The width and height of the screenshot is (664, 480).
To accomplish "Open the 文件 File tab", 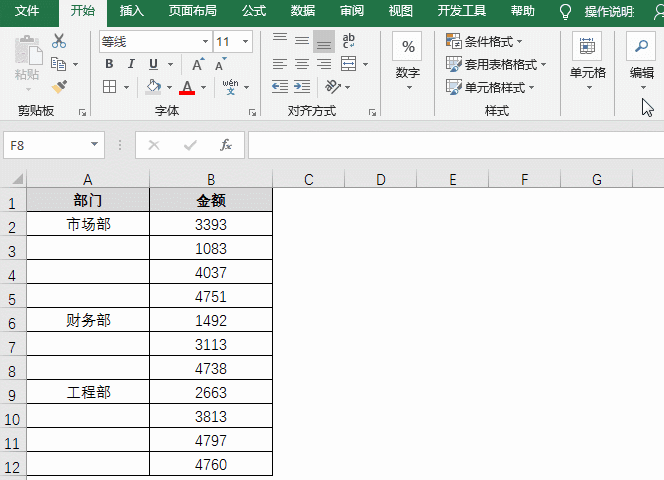I will pos(27,11).
